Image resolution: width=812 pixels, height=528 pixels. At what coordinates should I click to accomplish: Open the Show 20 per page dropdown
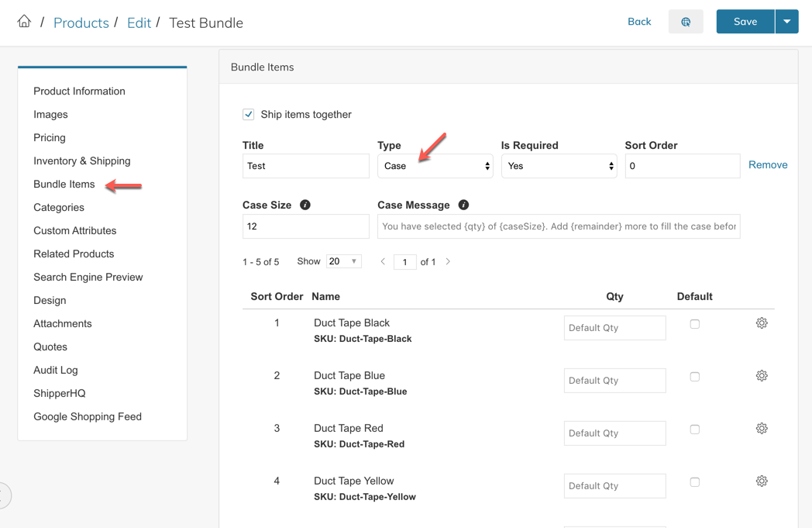(344, 261)
